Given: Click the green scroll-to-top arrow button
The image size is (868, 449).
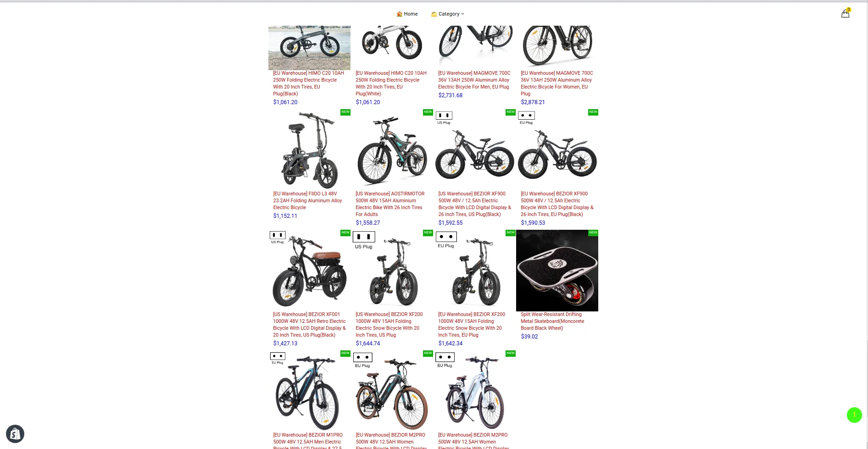Looking at the screenshot, I should point(854,415).
